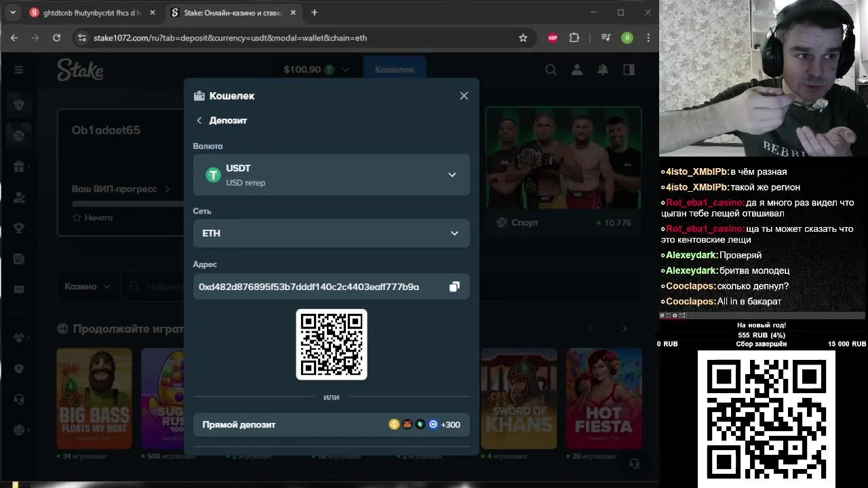Open the browser three-dot menu
The image size is (868, 488).
coord(648,38)
